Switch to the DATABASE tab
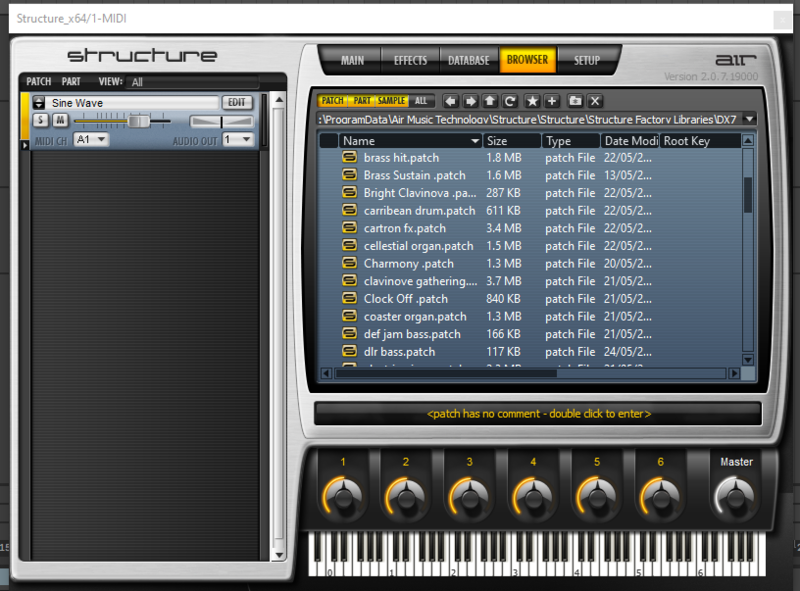800x591 pixels. pyautogui.click(x=468, y=60)
